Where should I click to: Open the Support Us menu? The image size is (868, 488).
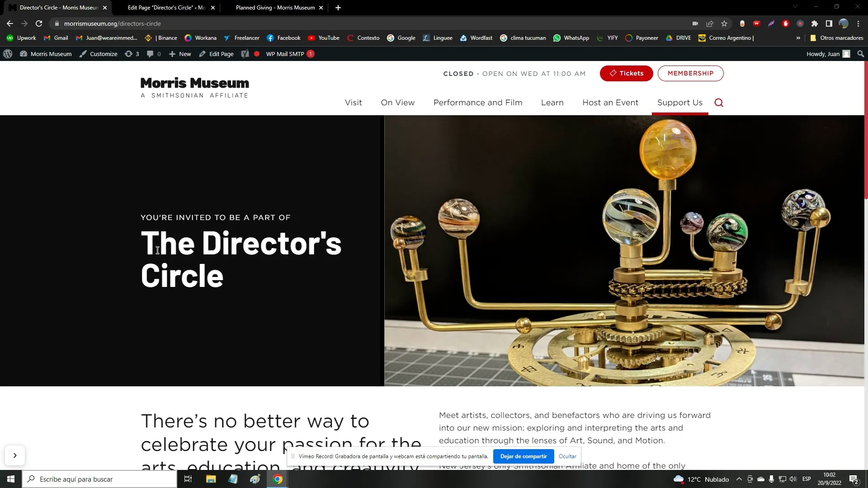[x=680, y=103]
